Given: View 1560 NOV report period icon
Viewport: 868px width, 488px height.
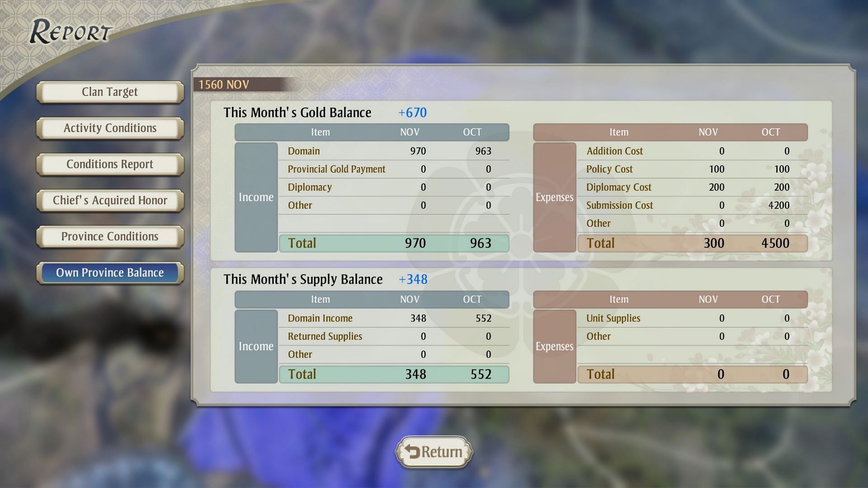Looking at the screenshot, I should click(x=224, y=84).
